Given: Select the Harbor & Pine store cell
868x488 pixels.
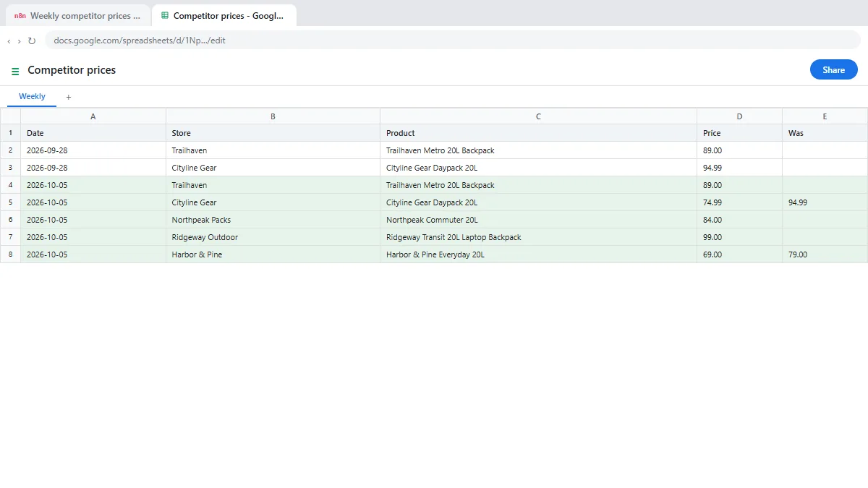Looking at the screenshot, I should point(273,254).
